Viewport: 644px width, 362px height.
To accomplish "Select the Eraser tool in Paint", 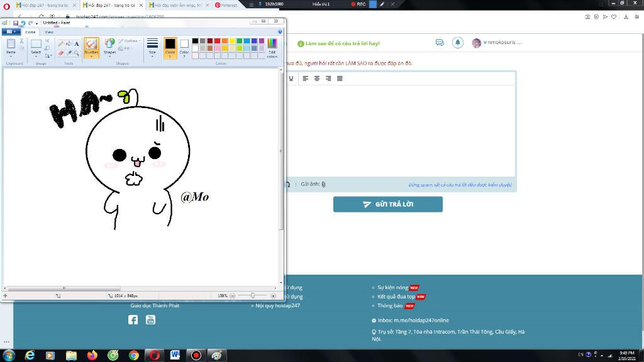I will coord(61,53).
